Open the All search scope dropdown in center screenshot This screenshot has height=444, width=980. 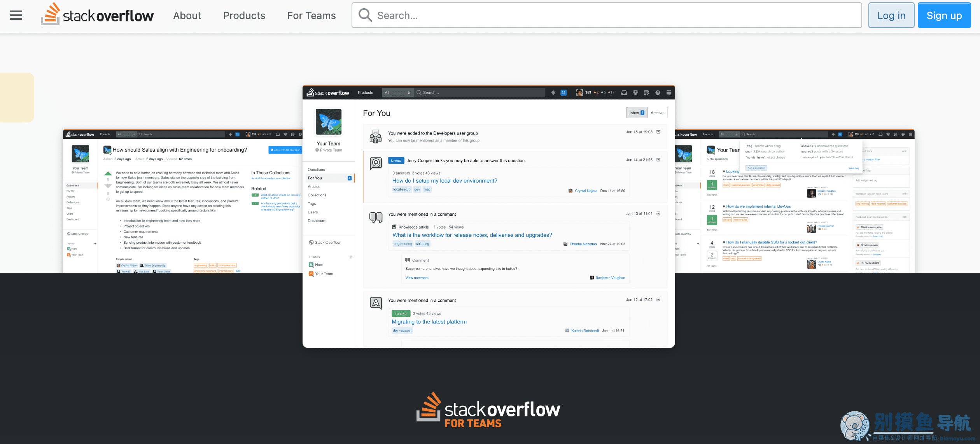click(x=397, y=93)
